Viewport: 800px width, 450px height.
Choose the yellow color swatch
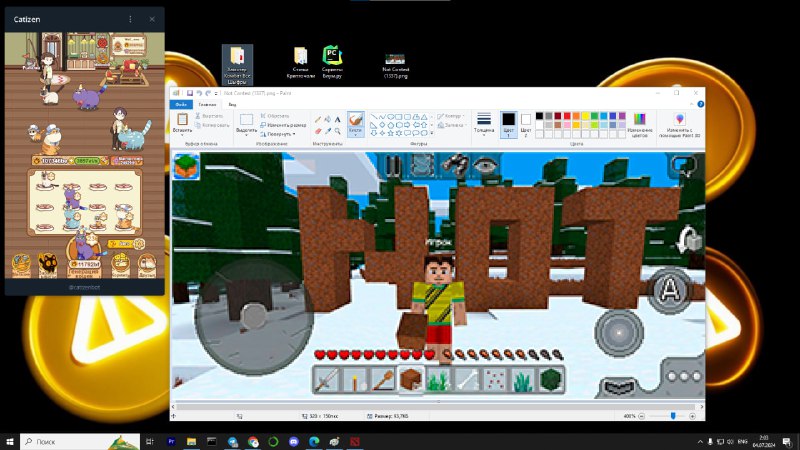(585, 116)
